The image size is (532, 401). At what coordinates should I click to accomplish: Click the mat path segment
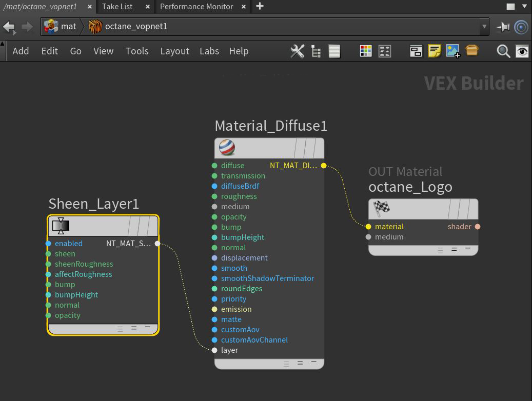click(68, 27)
